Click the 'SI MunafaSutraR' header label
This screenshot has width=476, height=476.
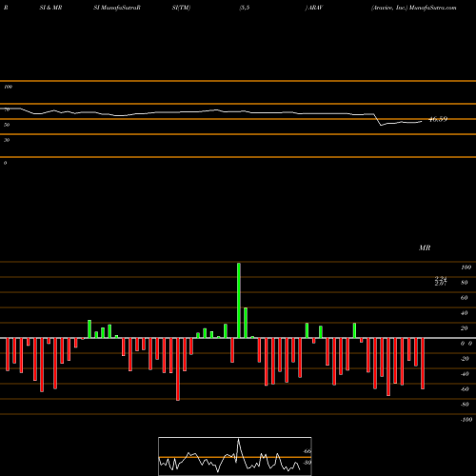click(x=117, y=8)
